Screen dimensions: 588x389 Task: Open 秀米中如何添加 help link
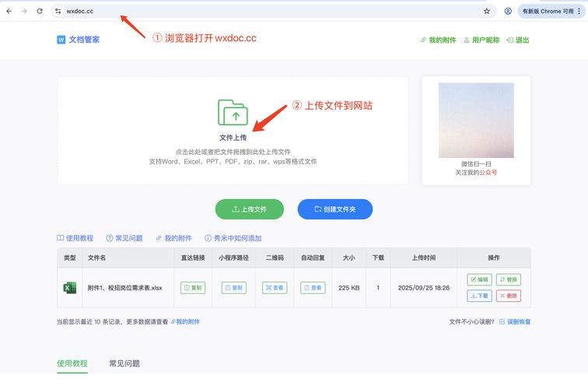coord(233,238)
